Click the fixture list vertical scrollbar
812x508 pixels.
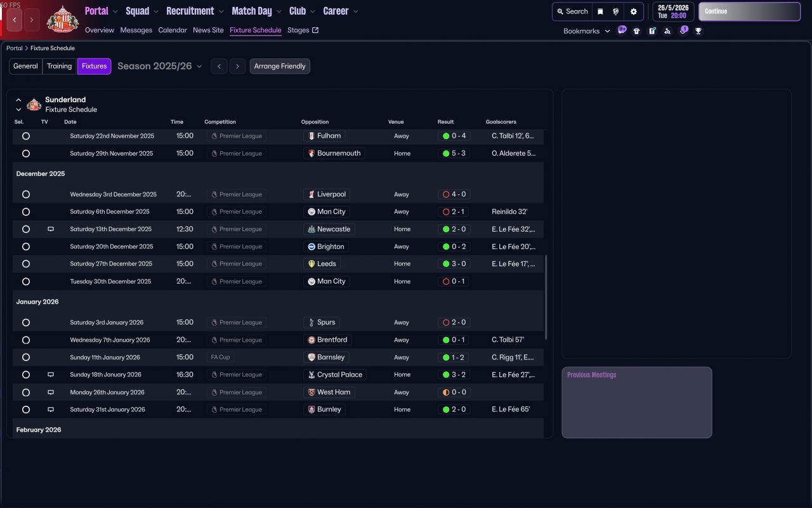[546, 297]
